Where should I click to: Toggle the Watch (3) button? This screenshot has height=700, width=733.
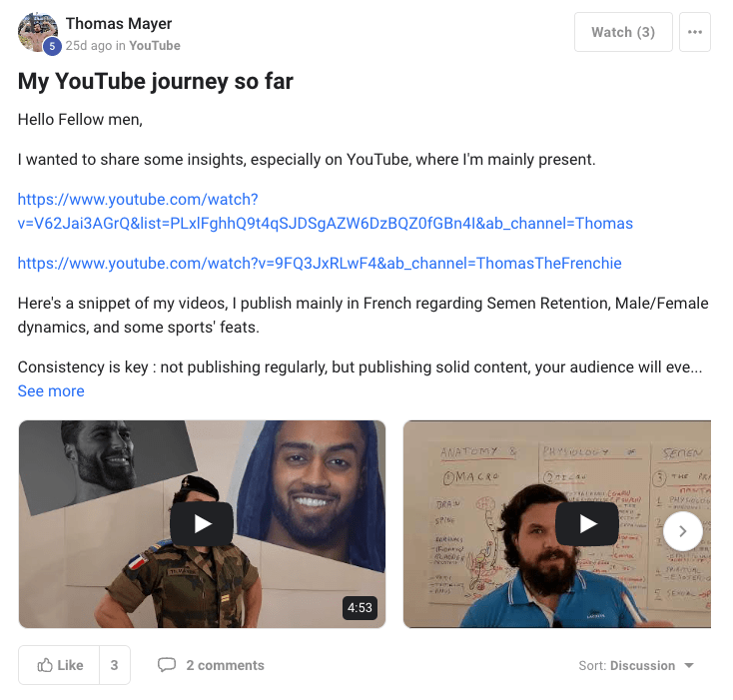623,32
